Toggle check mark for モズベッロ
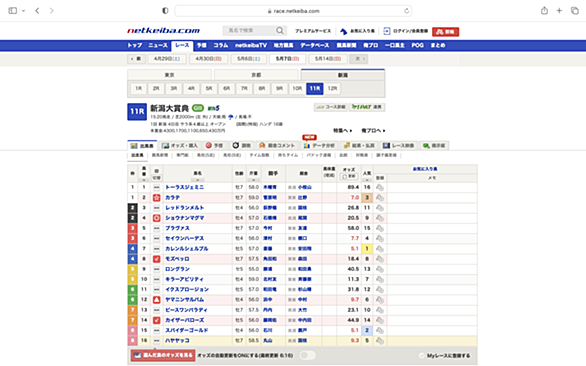Viewport: 586px width, 366px height. [x=157, y=259]
